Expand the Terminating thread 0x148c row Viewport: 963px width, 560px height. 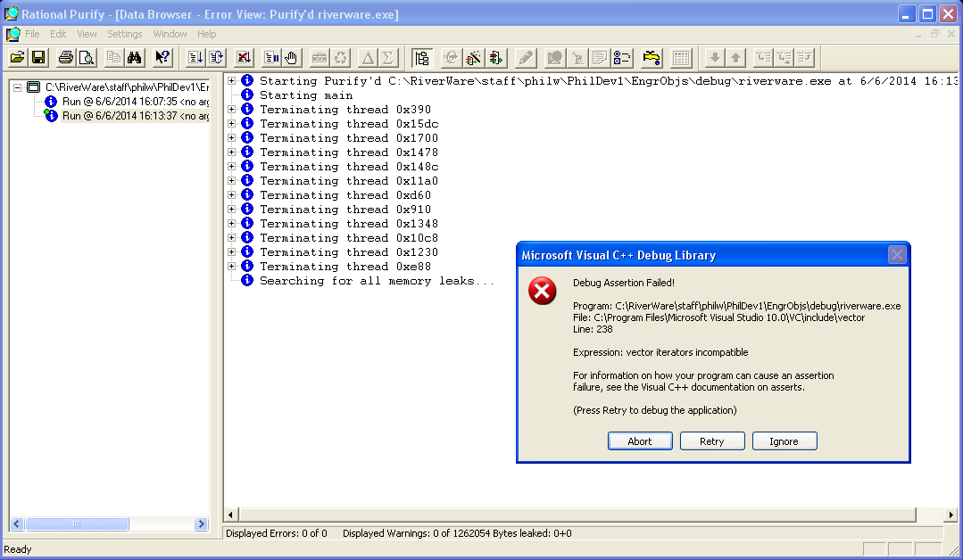(x=231, y=166)
